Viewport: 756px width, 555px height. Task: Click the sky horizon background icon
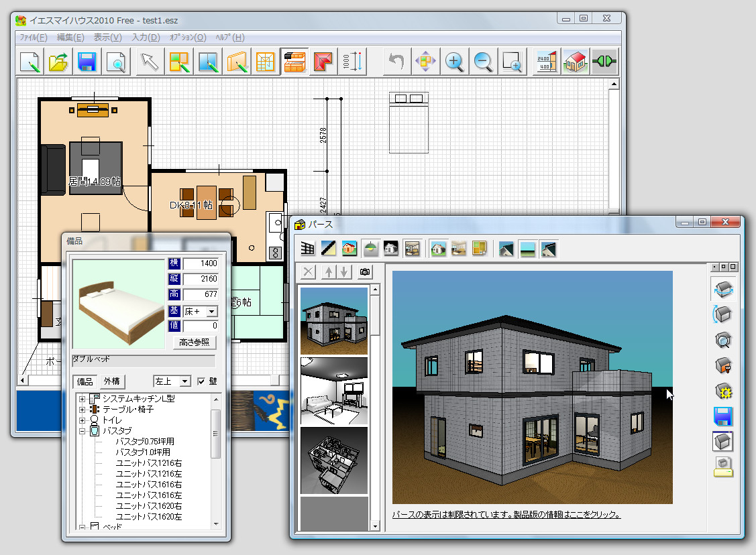pos(527,249)
